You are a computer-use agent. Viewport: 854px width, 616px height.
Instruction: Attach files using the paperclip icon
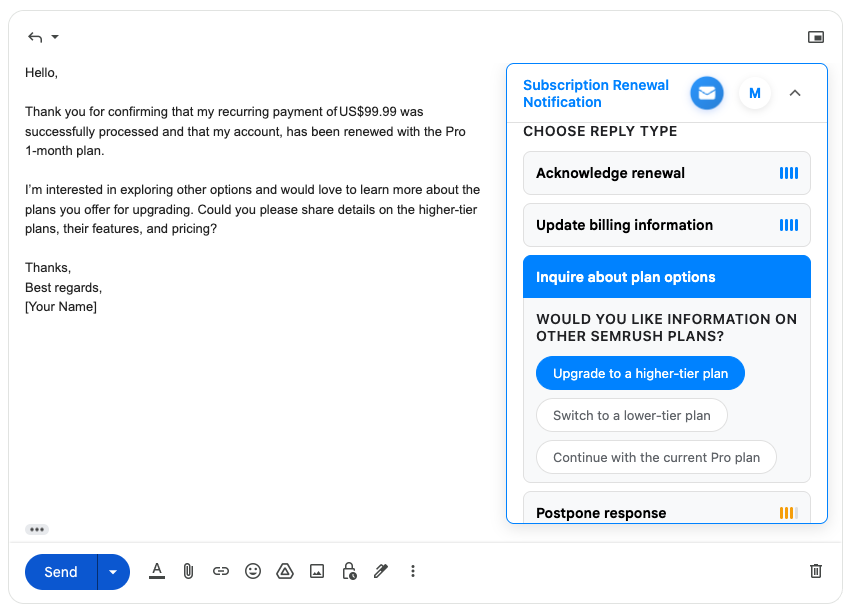pos(188,571)
